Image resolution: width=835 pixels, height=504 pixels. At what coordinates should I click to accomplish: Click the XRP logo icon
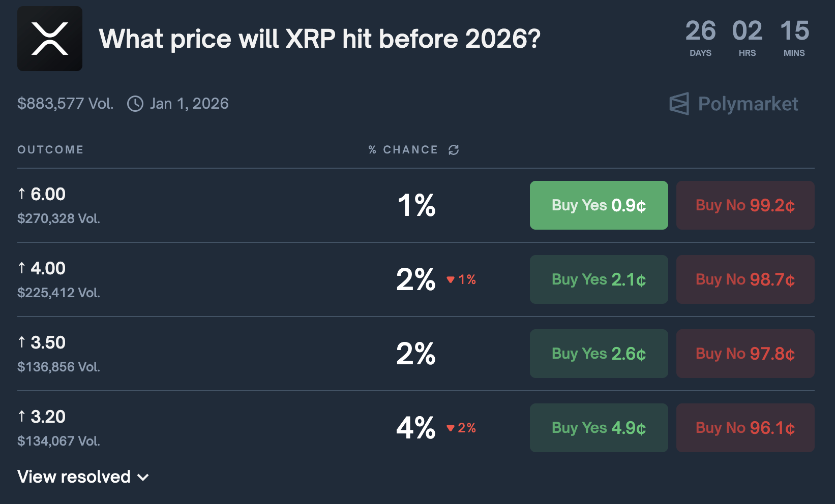[x=49, y=39]
